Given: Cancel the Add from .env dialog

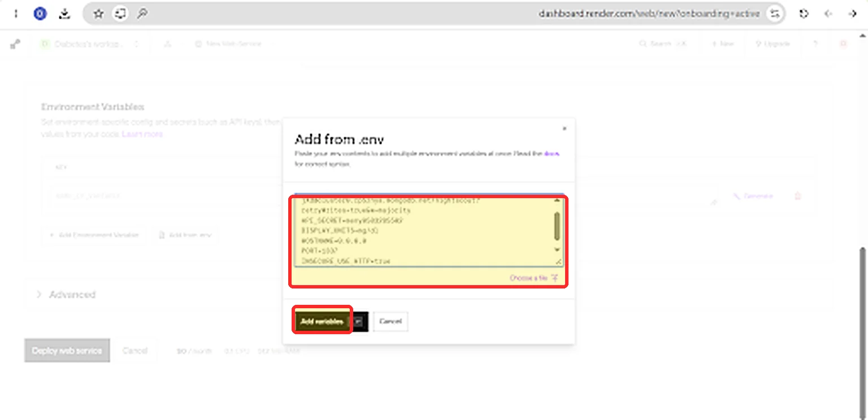Looking at the screenshot, I should click(390, 322).
